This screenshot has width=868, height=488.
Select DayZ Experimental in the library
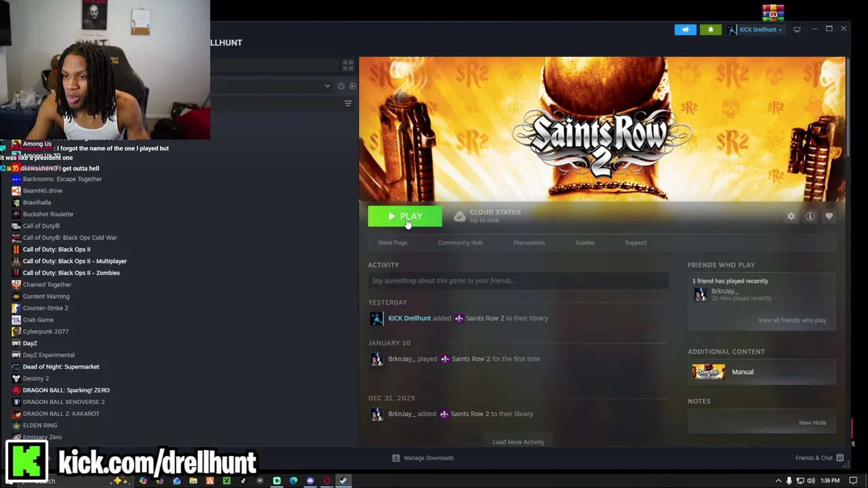49,354
